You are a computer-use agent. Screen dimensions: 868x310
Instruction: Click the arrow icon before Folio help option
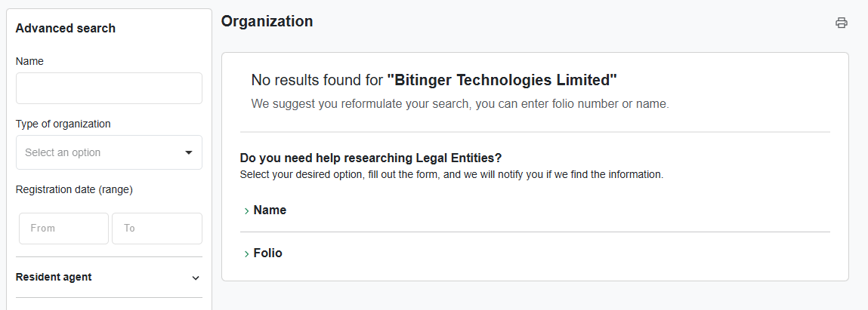click(x=246, y=254)
